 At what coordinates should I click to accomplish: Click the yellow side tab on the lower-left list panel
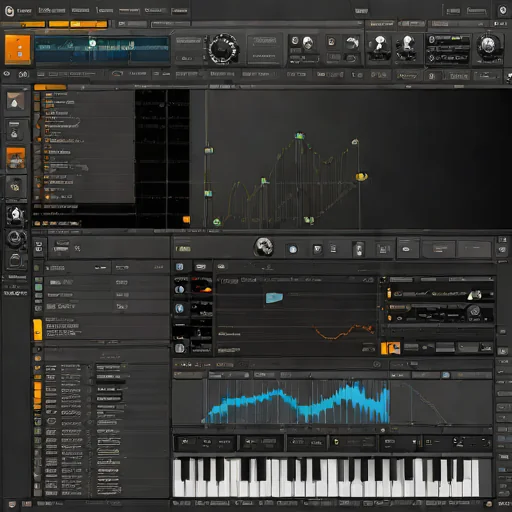(38, 330)
